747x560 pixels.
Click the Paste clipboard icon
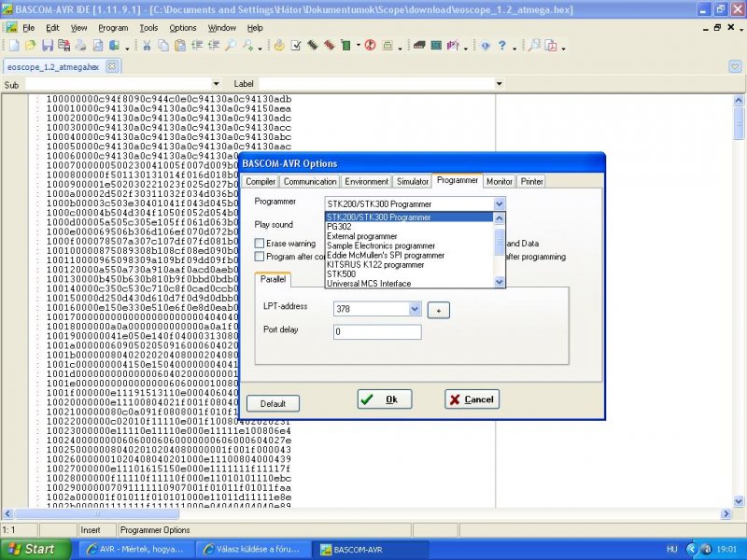coord(180,46)
